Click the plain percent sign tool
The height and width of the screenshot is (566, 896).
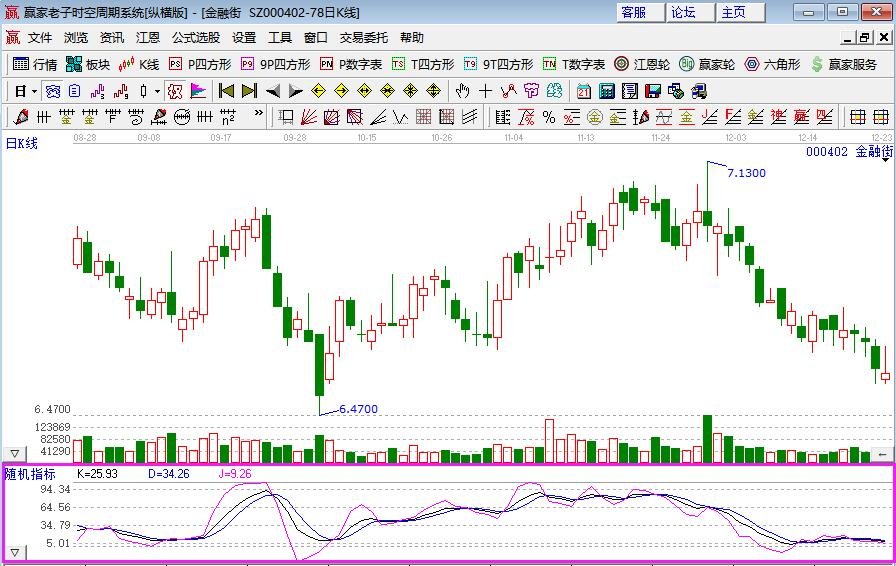tap(549, 117)
